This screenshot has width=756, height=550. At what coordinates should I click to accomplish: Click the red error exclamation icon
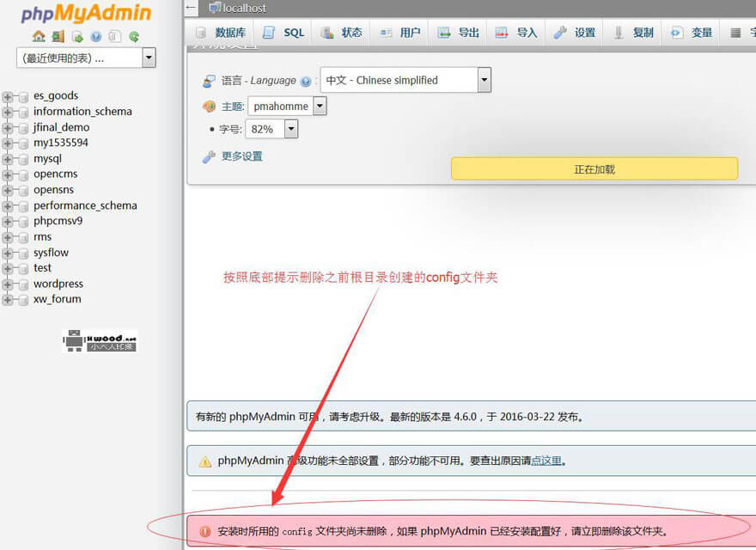point(205,531)
